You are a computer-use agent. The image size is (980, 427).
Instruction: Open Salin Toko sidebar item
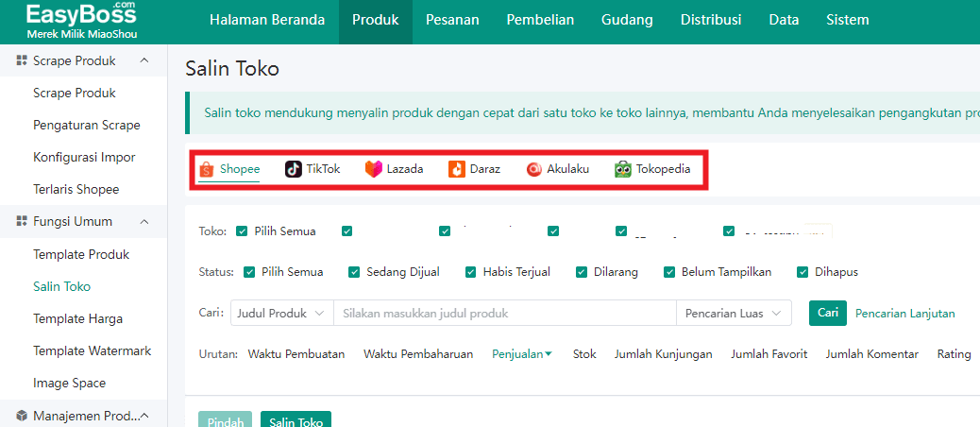click(x=62, y=287)
